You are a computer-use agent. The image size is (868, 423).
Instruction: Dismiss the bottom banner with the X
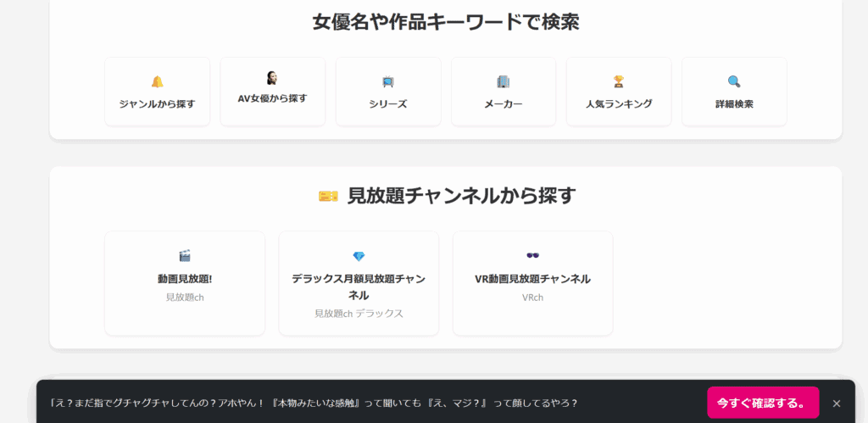837,404
